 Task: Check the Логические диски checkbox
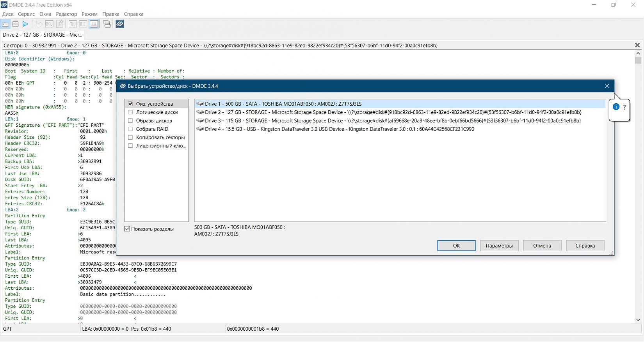coord(130,112)
